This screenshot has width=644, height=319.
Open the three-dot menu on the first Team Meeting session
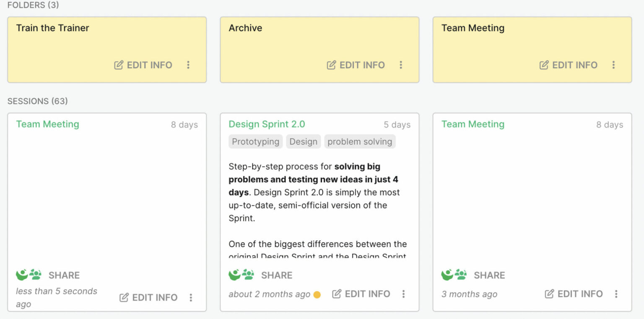pyautogui.click(x=191, y=297)
